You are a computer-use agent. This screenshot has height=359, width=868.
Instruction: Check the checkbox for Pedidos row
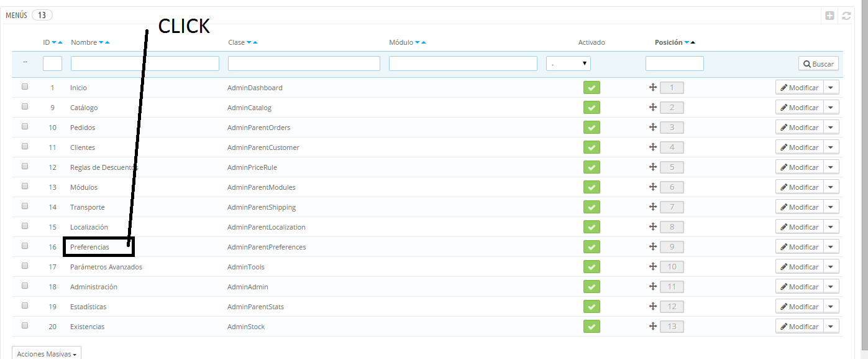point(25,127)
